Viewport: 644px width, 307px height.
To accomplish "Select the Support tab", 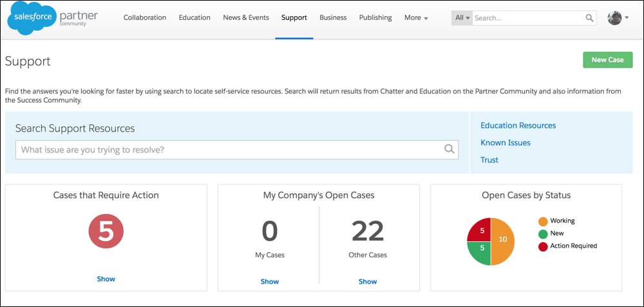I will [294, 17].
